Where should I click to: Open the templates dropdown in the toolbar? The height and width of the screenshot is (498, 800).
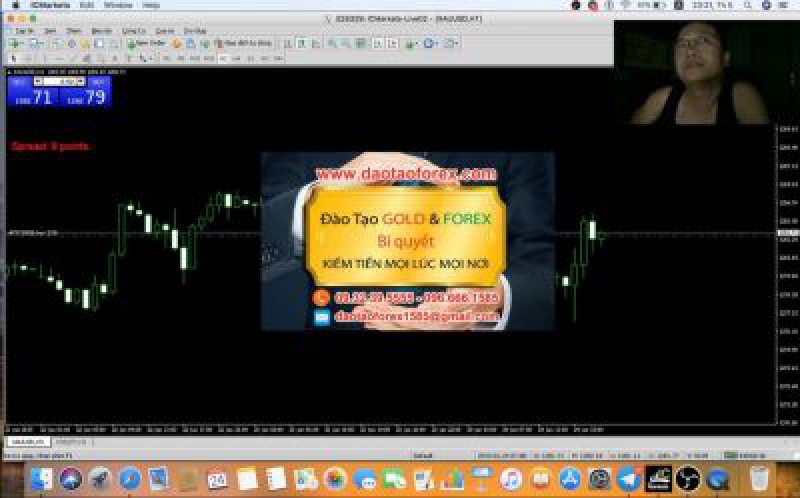(x=452, y=43)
